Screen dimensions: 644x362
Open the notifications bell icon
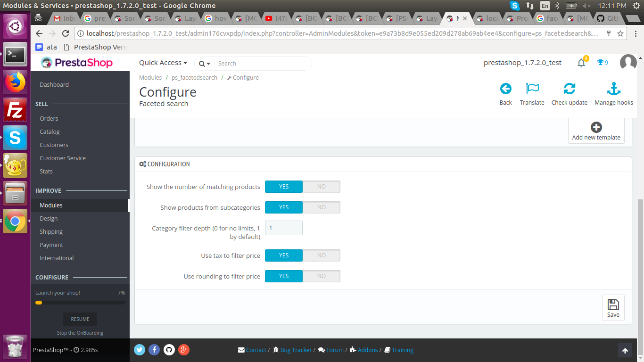(581, 63)
